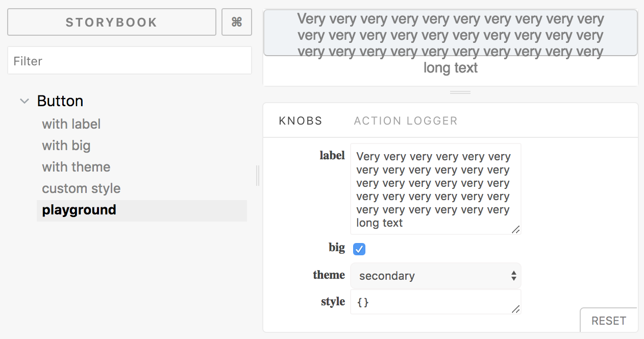Image resolution: width=644 pixels, height=339 pixels.
Task: Select the playground story
Action: pos(78,209)
